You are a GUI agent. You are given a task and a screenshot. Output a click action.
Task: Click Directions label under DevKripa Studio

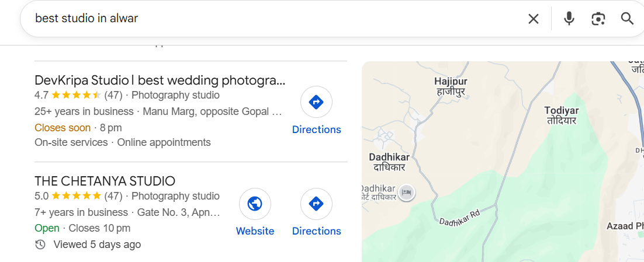pyautogui.click(x=316, y=130)
